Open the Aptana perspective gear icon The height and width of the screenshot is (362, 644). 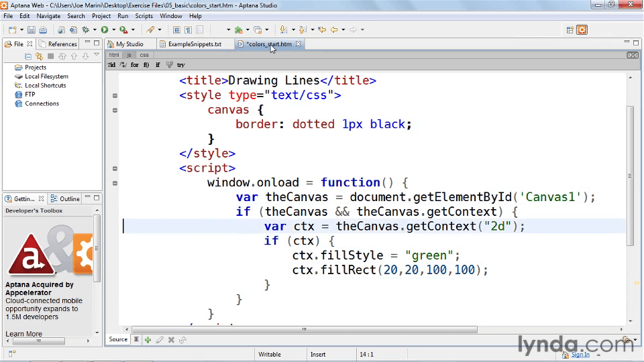click(x=582, y=29)
